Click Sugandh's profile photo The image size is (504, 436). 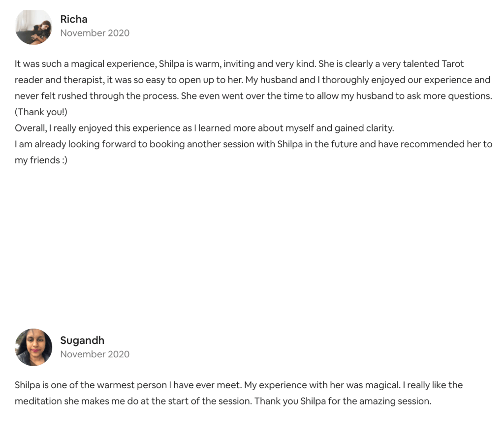[33, 347]
